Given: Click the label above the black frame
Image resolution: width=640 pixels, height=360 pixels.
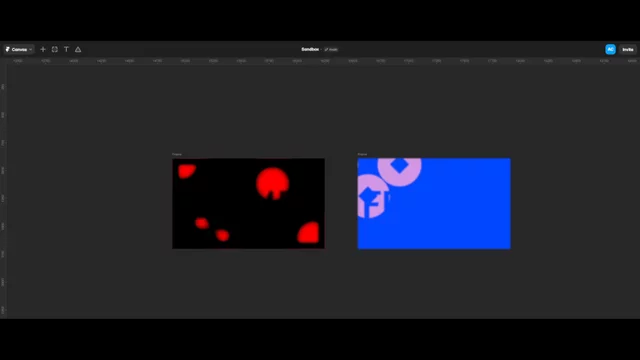Looking at the screenshot, I should point(177,154).
